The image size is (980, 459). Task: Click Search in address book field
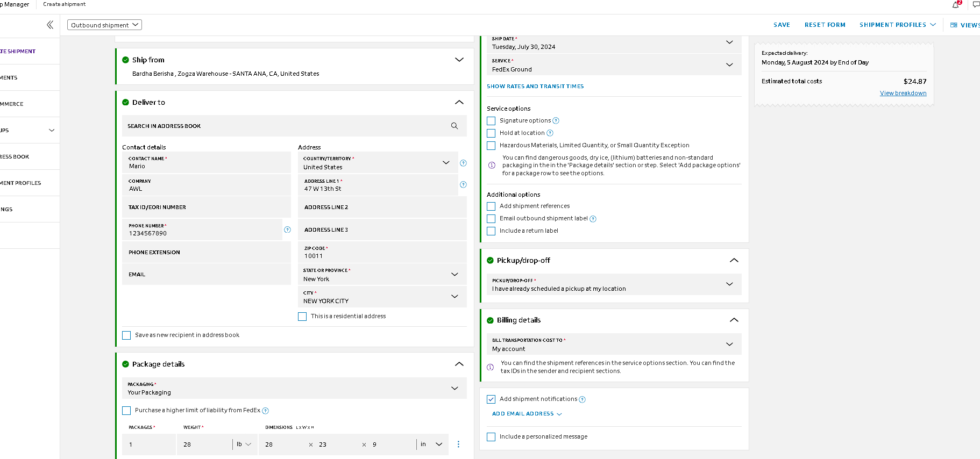coord(294,126)
